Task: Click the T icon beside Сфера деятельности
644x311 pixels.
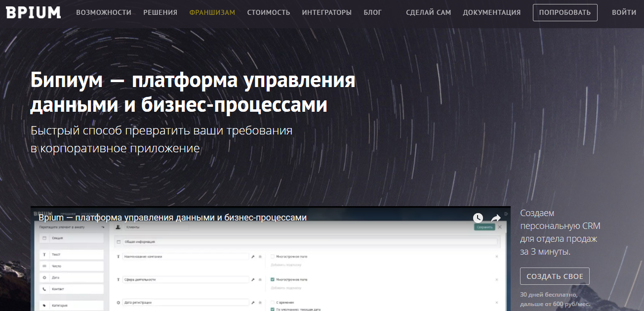Action: (x=118, y=279)
